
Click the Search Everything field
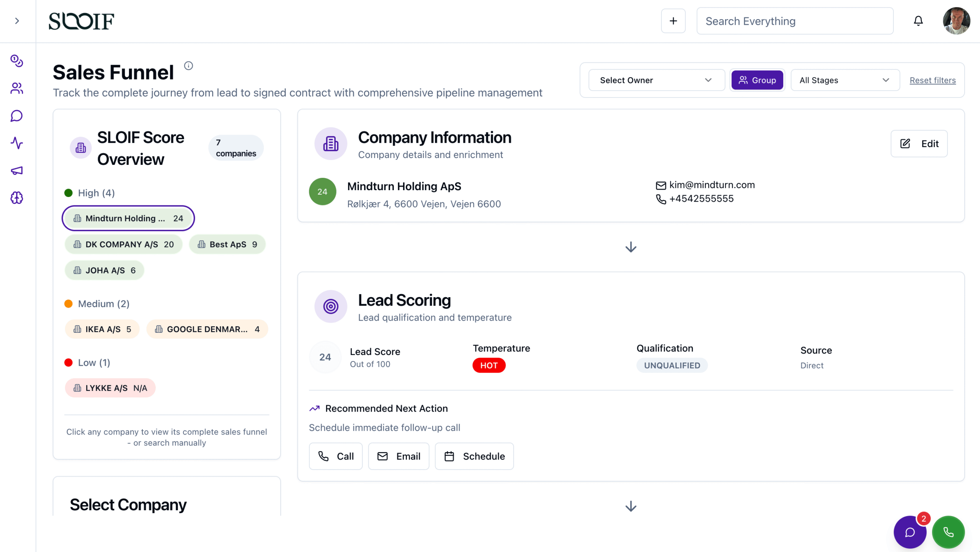[x=795, y=21]
